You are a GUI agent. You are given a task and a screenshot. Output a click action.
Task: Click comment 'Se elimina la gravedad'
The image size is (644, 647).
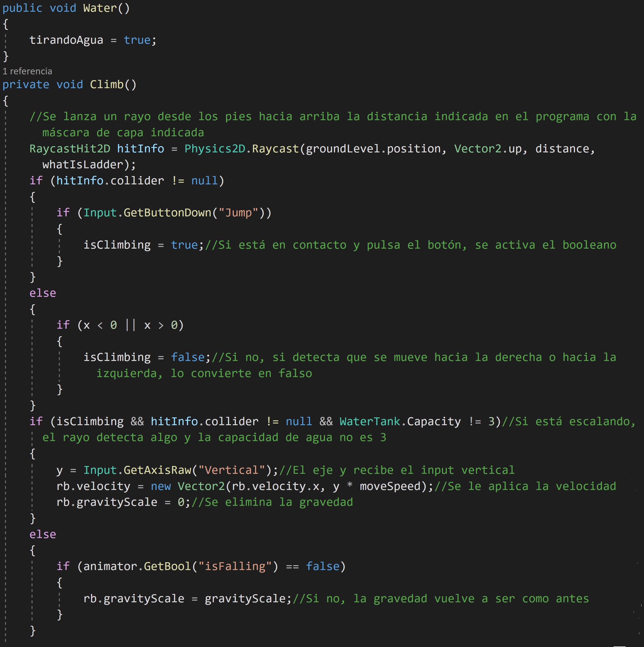tap(272, 502)
